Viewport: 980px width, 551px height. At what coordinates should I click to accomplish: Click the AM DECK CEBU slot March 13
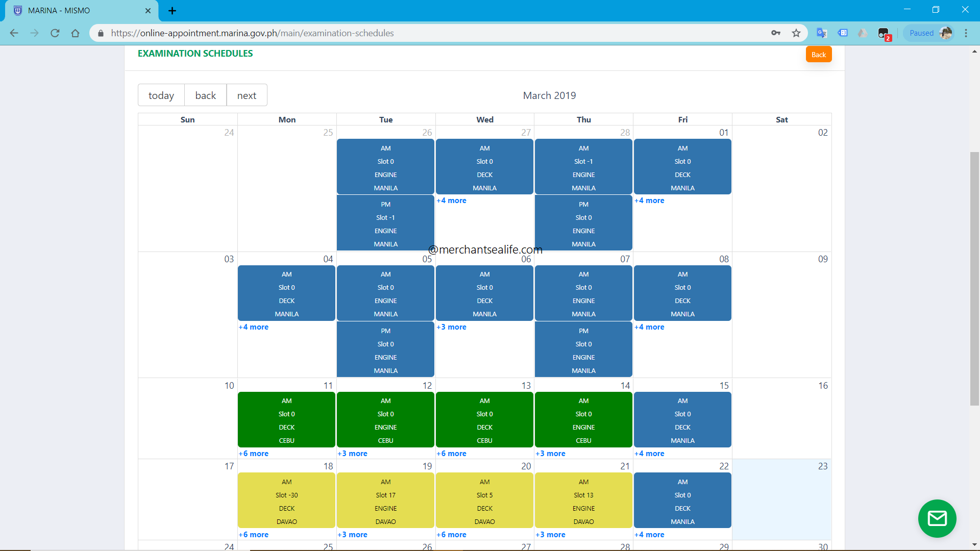[484, 420]
